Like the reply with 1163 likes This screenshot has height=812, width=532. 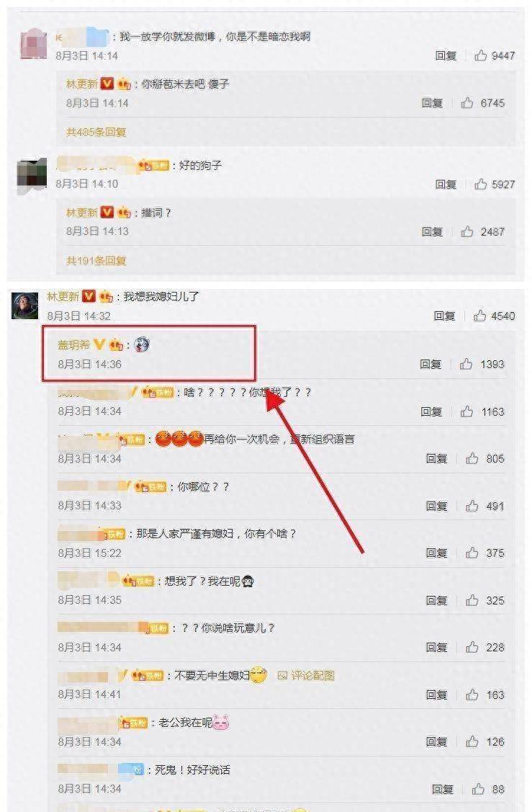466,411
